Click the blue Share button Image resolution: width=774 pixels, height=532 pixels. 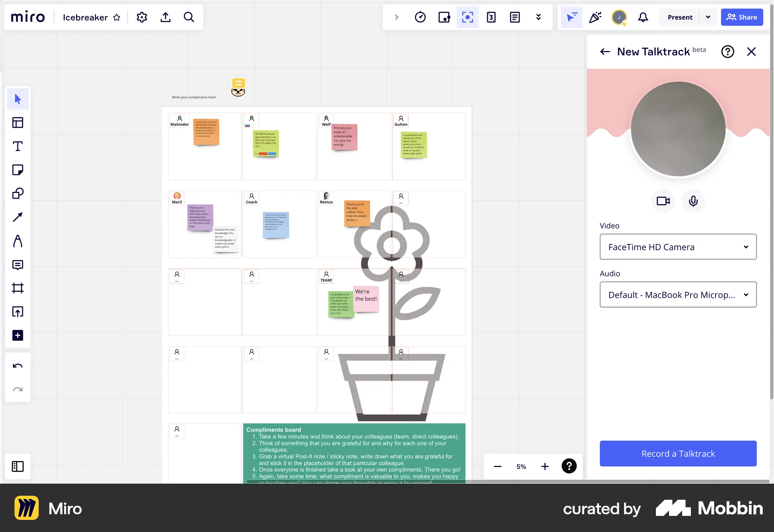coord(742,17)
